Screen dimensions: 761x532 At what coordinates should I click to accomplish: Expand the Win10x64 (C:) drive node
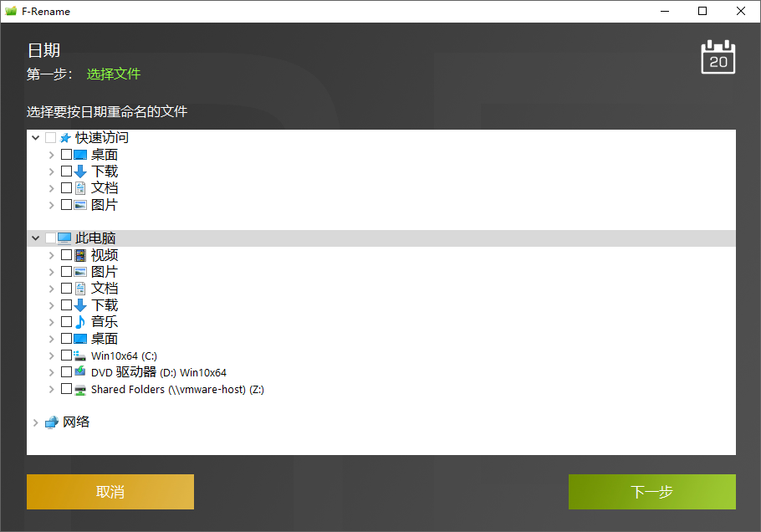[x=52, y=355]
